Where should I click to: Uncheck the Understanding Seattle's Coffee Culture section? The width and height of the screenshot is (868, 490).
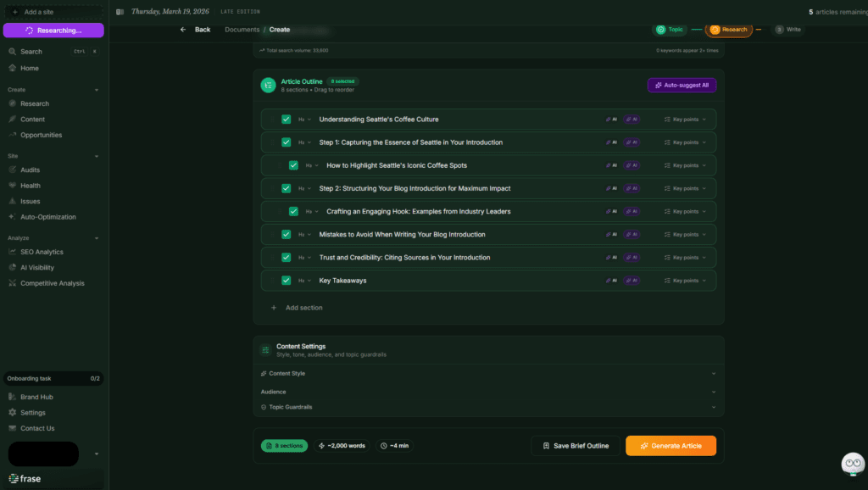tap(287, 120)
